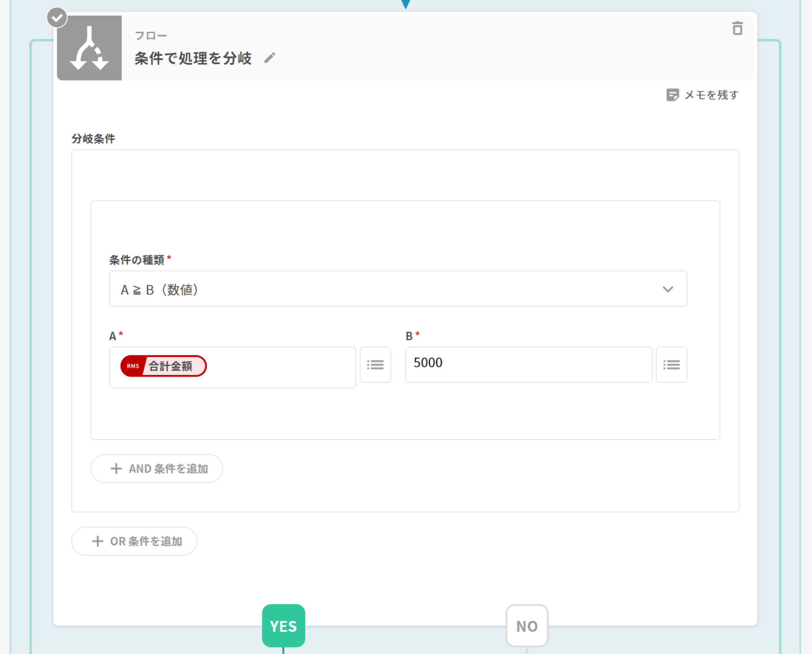Image resolution: width=812 pixels, height=654 pixels.
Task: Open the list picker beside field A
Action: coord(375,365)
